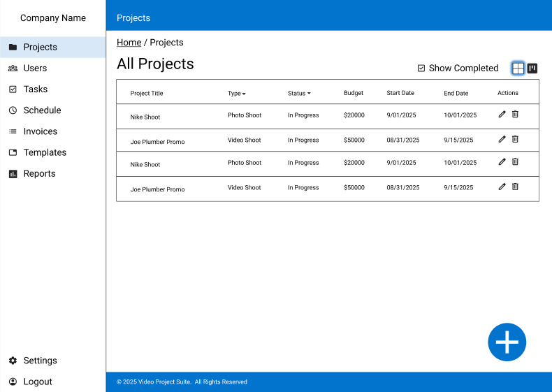Click $20000 budget in second Nike Shoot row
Viewport: 552px width, 392px height.
(x=354, y=163)
